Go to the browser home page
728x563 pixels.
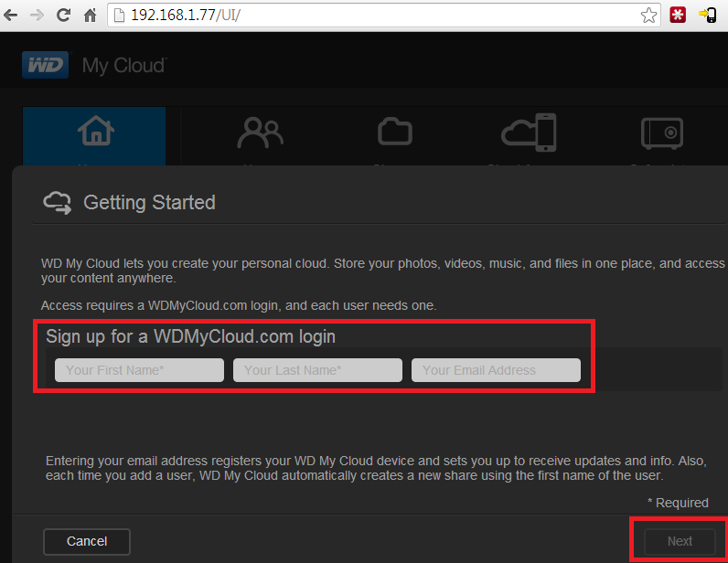click(90, 16)
